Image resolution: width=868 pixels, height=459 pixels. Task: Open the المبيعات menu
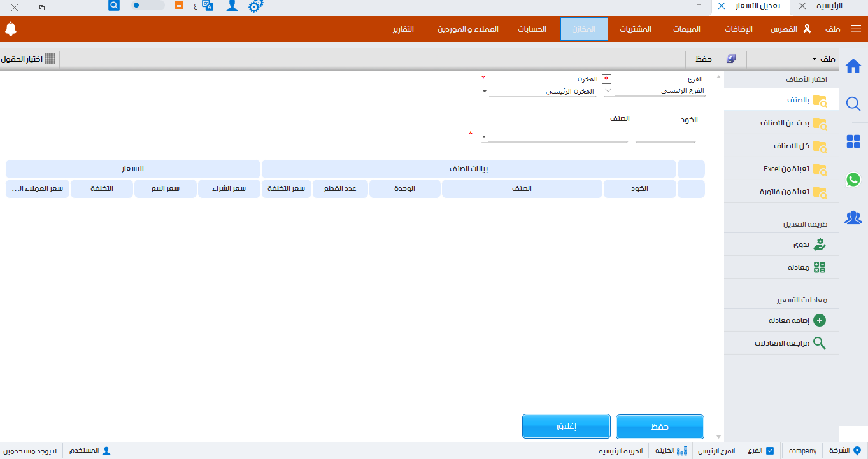coord(687,29)
